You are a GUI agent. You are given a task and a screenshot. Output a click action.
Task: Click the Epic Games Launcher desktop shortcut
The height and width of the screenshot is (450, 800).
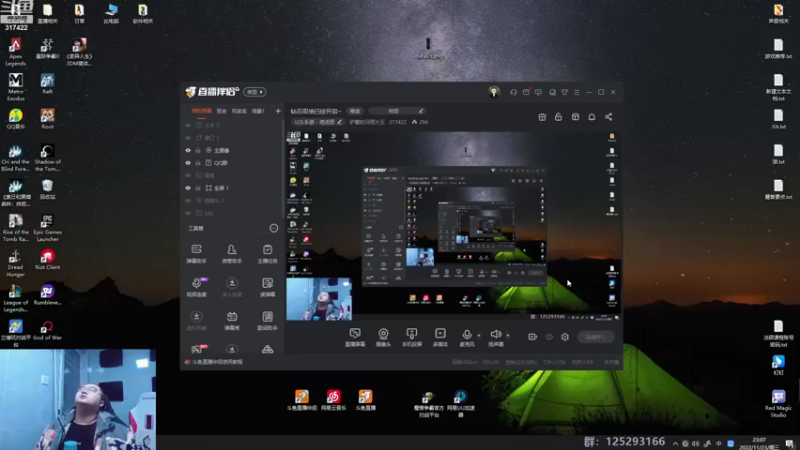pyautogui.click(x=47, y=228)
